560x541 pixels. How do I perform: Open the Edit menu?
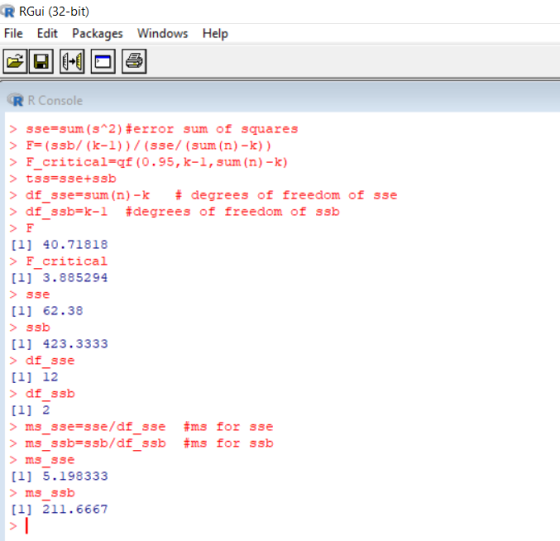click(x=47, y=34)
